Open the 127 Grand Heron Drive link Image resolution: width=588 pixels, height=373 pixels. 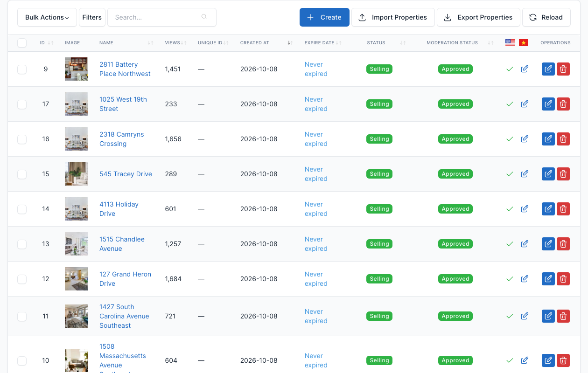tap(125, 279)
